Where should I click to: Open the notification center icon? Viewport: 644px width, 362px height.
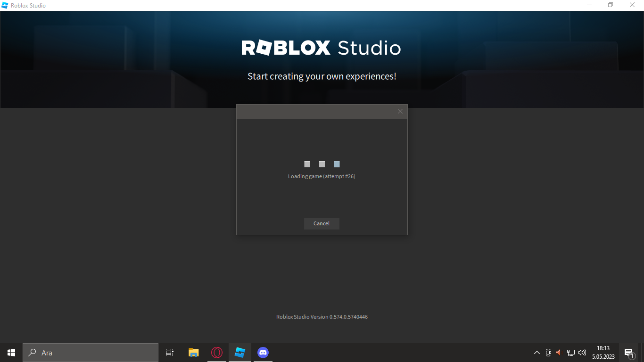pos(629,353)
